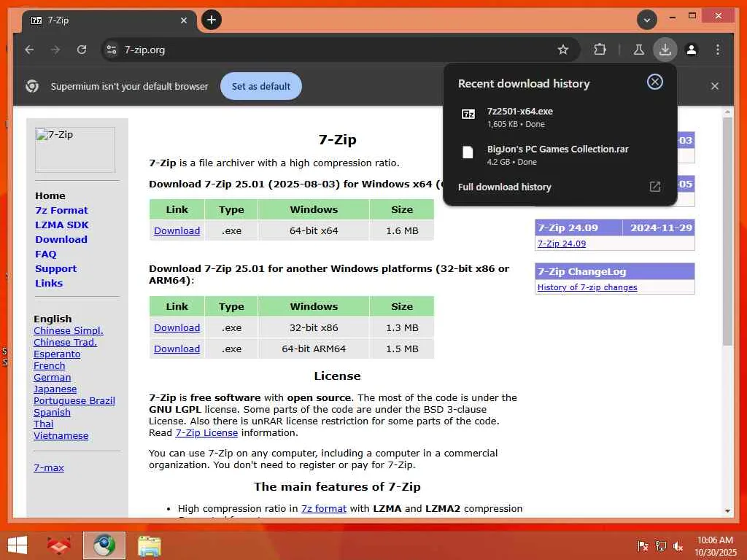The image size is (747, 560).
Task: Click the page vertical scrollbar thumb
Action: point(727,232)
